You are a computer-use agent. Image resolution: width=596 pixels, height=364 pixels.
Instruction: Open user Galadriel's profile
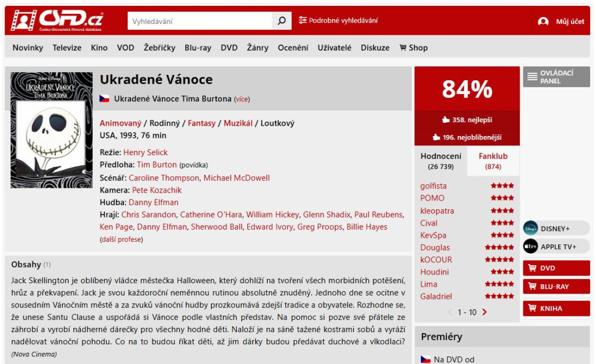pyautogui.click(x=436, y=297)
